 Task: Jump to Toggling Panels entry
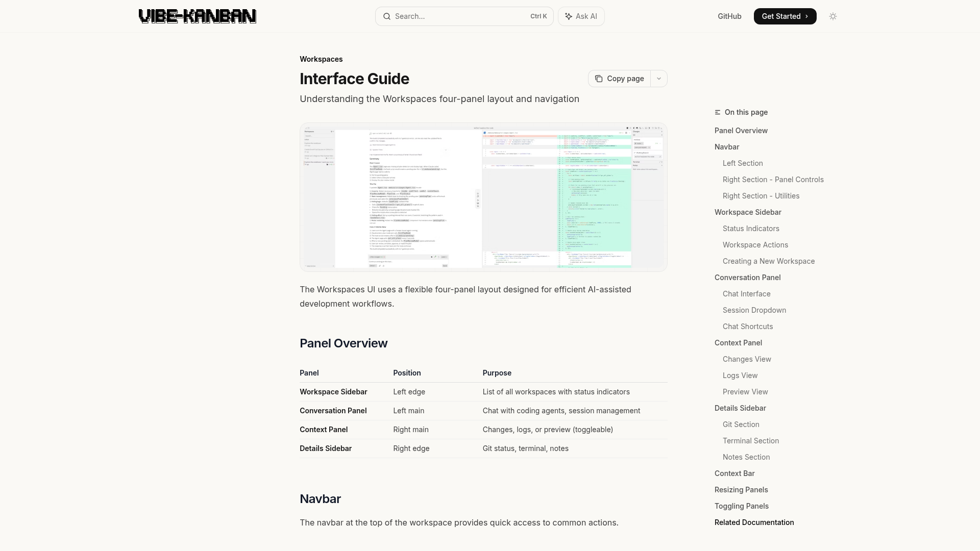coord(742,506)
